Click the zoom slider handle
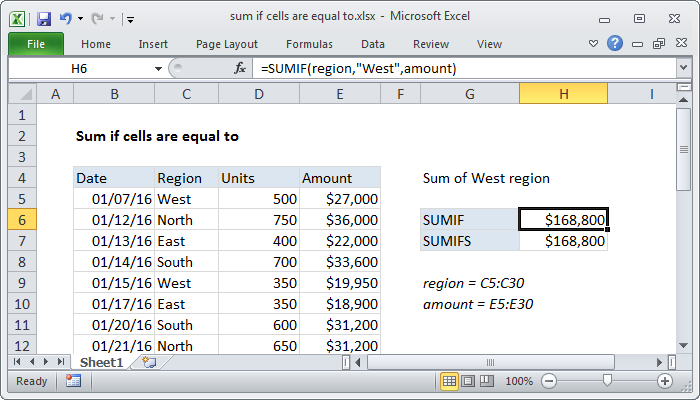The image size is (700, 400). tap(607, 381)
